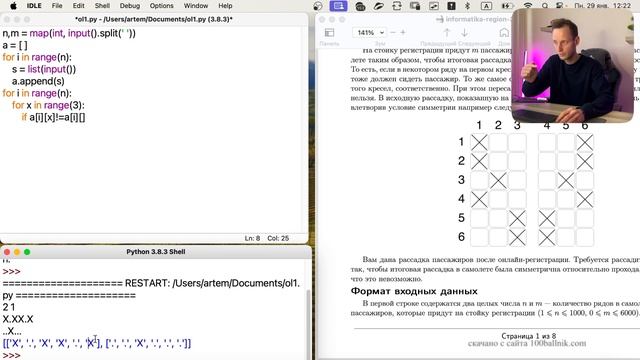Image resolution: width=640 pixels, height=360 pixels.
Task: Click the informatika-region PDF title
Action: (473, 19)
